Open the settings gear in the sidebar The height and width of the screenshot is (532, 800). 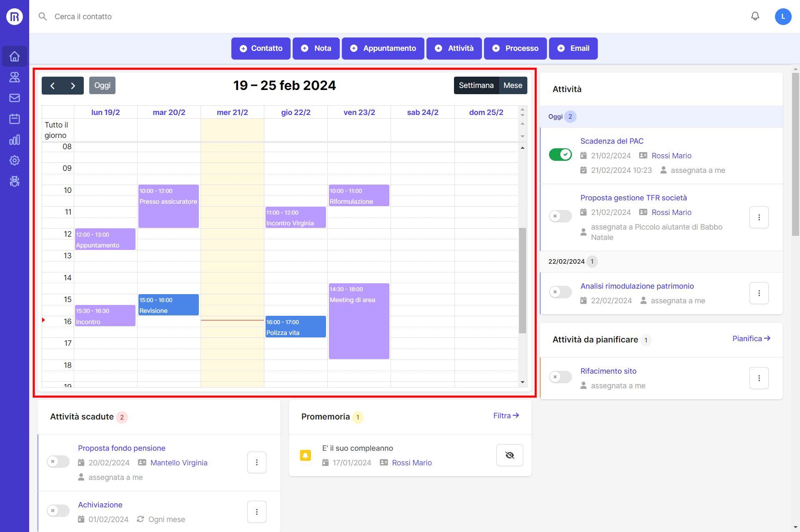pos(15,160)
